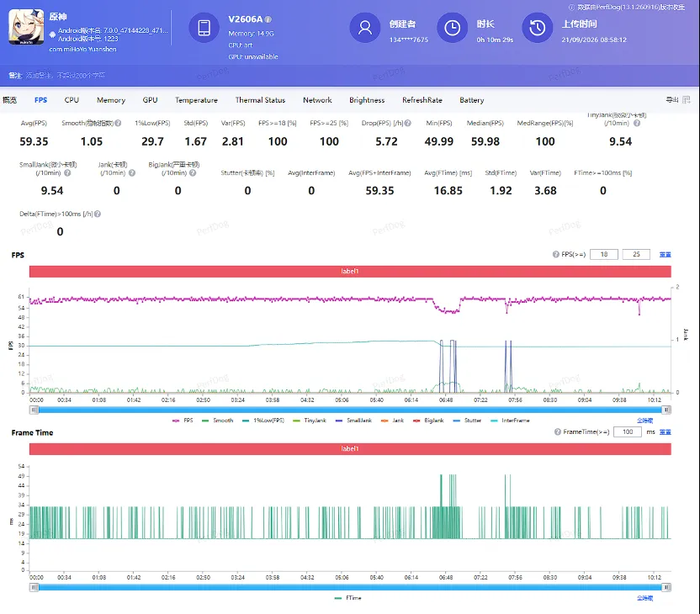Open help icon beside FPS(>=) threshold
This screenshot has width=700, height=614.
click(556, 254)
